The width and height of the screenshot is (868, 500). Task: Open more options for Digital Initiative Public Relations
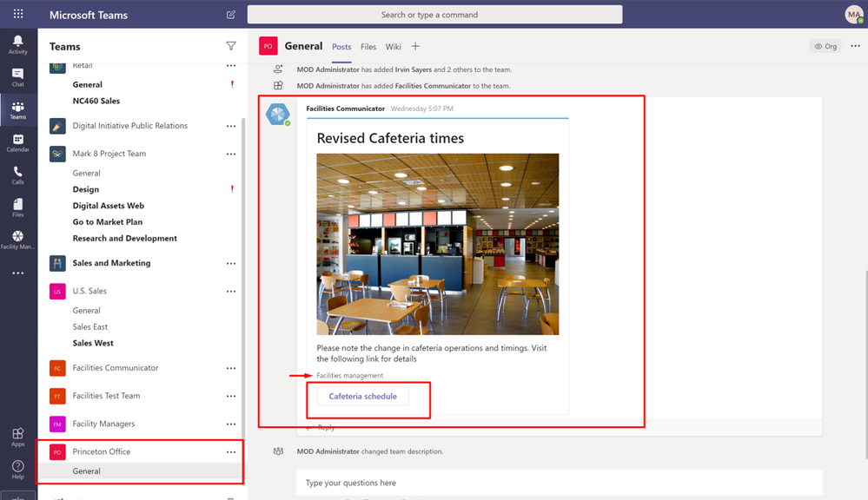tap(231, 126)
